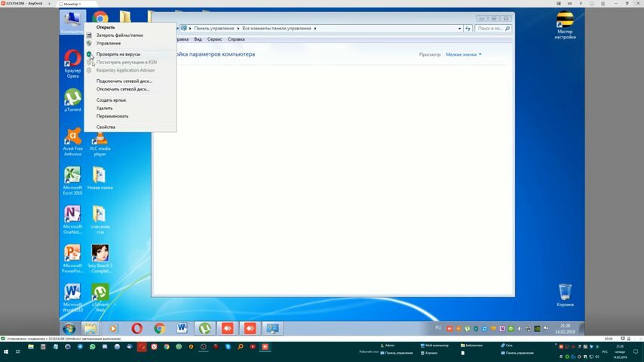
Task: Click Все элементы панели управления breadcrumb
Action: 277,29
